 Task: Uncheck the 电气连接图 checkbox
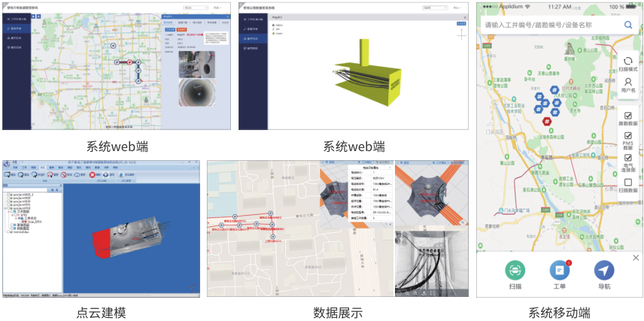pos(628,159)
